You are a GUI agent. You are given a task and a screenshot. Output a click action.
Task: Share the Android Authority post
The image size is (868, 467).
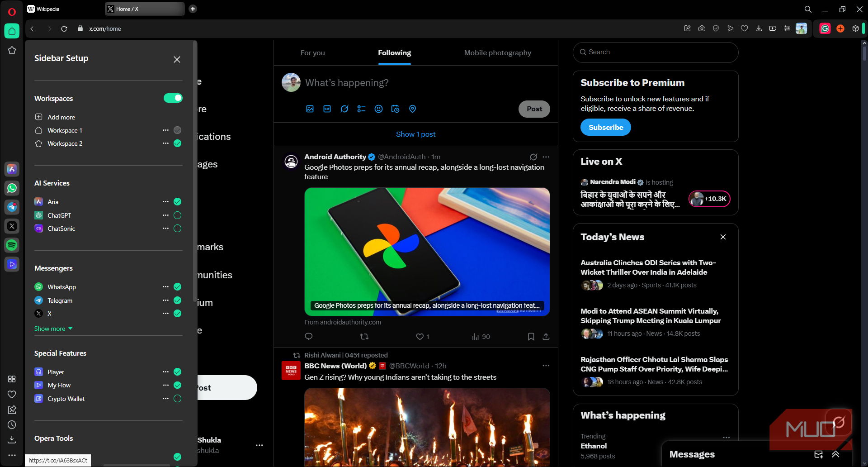[x=546, y=336]
